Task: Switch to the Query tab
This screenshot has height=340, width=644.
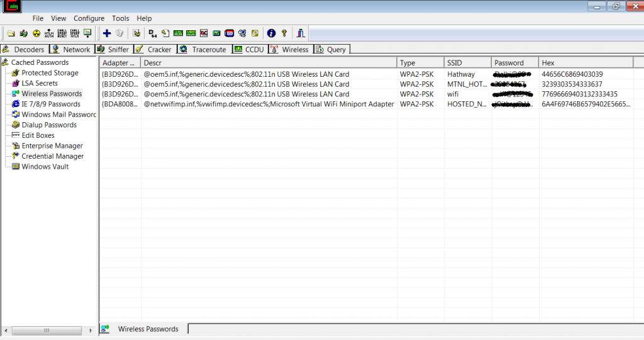Action: (x=331, y=49)
